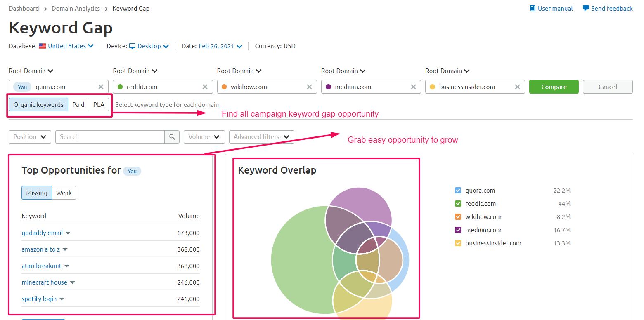Open the Feb 26, 2021 date dropdown
The width and height of the screenshot is (644, 320).
coord(220,46)
